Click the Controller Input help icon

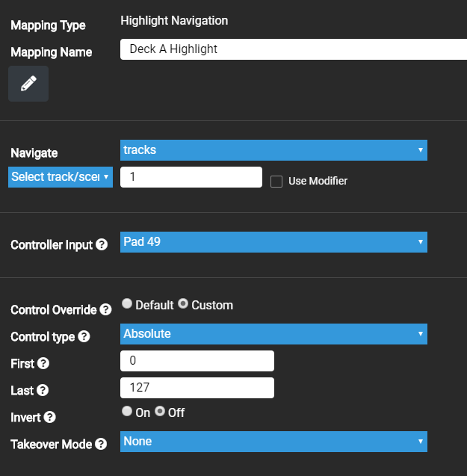102,244
